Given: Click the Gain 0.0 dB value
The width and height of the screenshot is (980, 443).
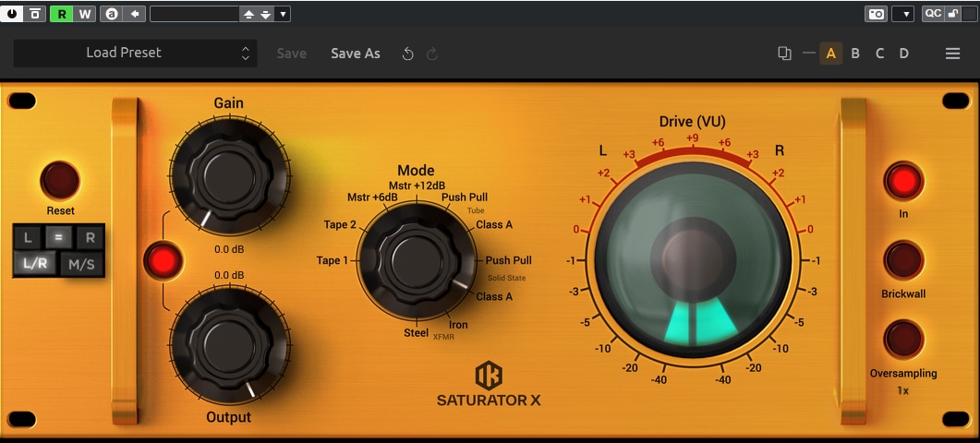Looking at the screenshot, I should (x=229, y=249).
